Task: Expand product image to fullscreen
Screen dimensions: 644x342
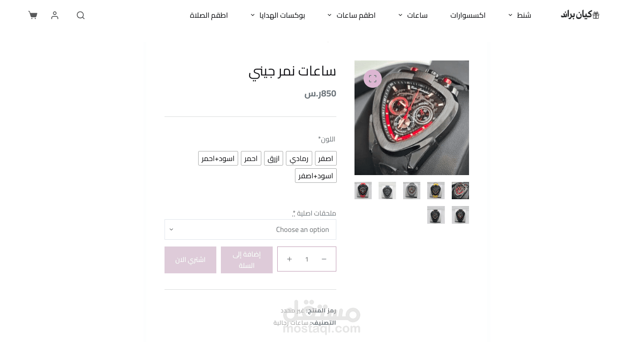Action: [x=373, y=79]
